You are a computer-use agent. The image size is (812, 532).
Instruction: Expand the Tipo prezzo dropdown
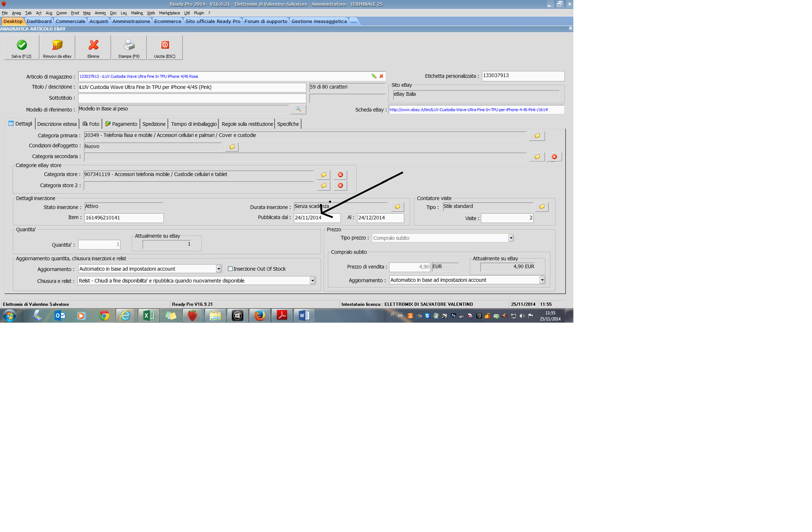pos(511,238)
